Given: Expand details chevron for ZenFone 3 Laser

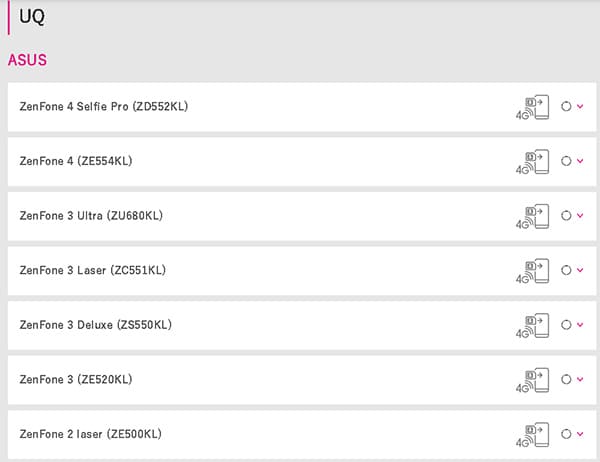Looking at the screenshot, I should point(580,270).
